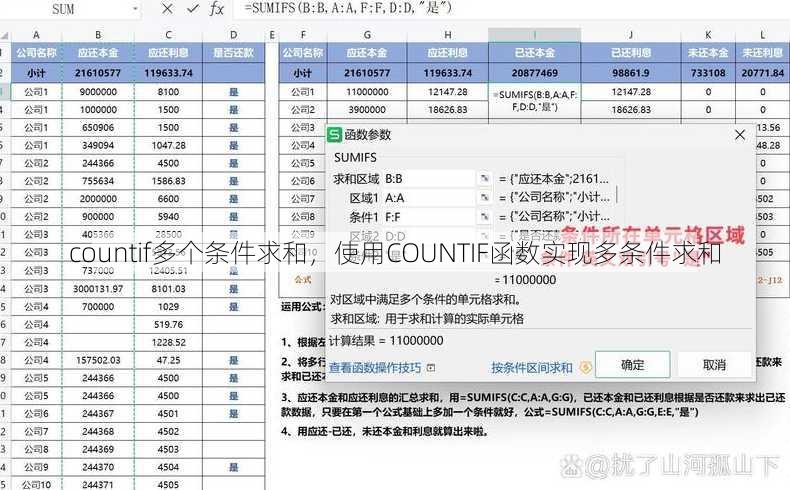Screen dimensions: 790x490
Task: Confirm dialog with 确定 button
Action: (x=632, y=365)
